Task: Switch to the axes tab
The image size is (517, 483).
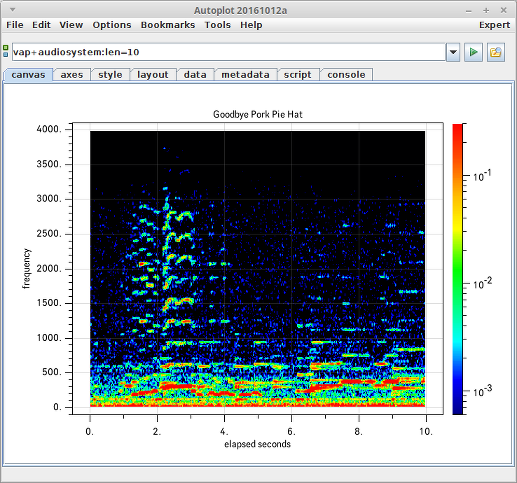Action: (72, 75)
